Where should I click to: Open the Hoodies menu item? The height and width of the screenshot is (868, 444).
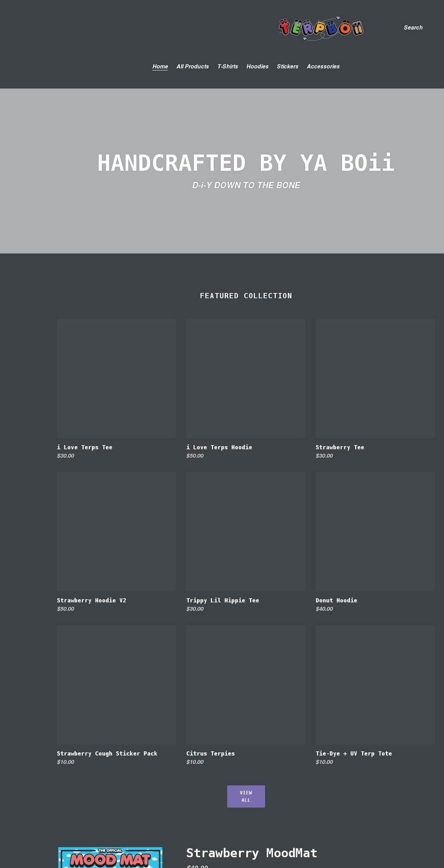257,67
